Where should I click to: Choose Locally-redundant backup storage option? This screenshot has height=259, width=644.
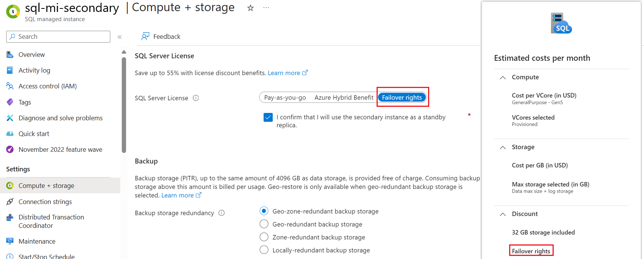pos(264,250)
